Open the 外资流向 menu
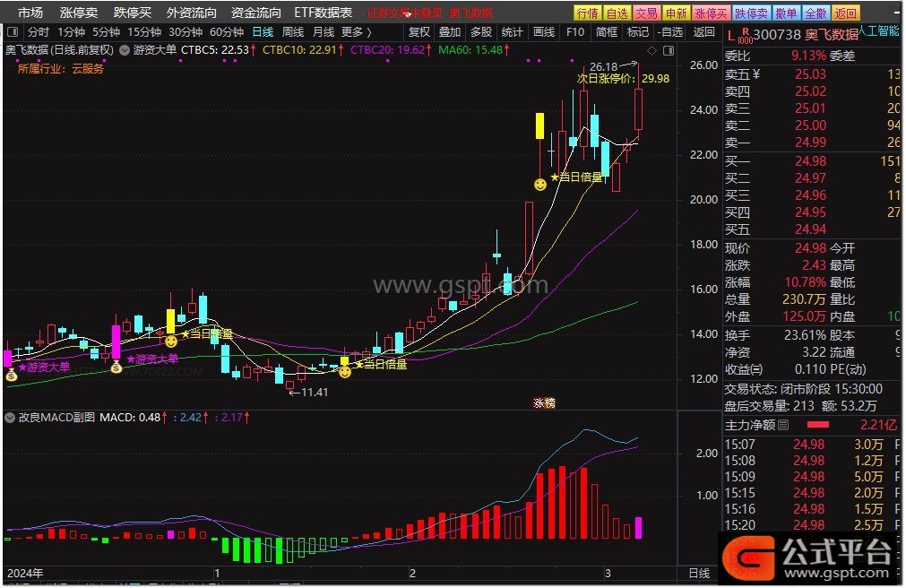The image size is (906, 588). 191,13
